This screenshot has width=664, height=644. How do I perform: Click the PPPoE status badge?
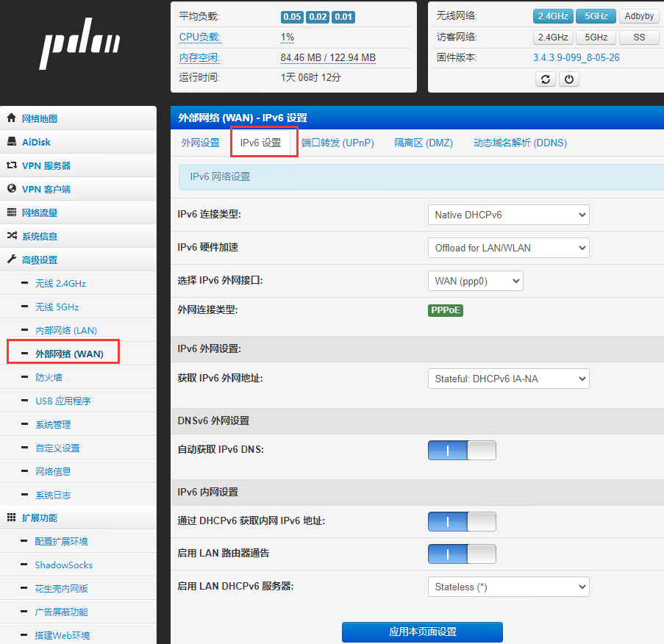[446, 310]
